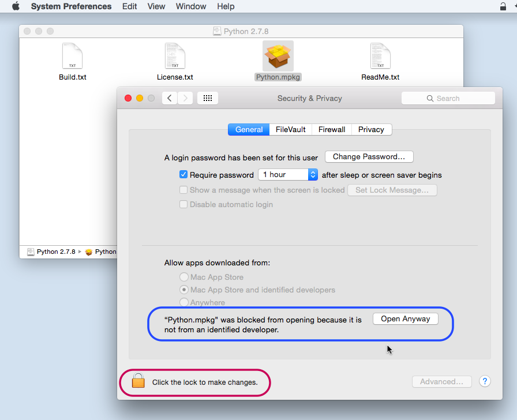Open the System Preferences menu

coord(71,6)
